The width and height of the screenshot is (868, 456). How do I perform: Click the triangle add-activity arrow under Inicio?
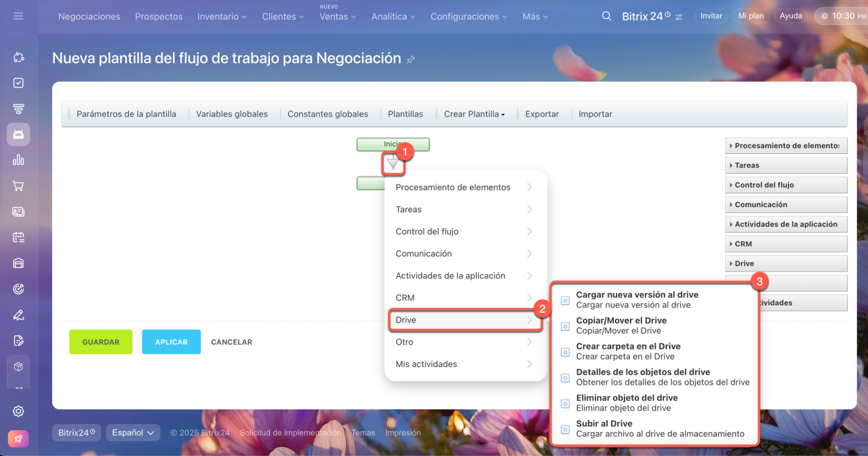tap(393, 164)
